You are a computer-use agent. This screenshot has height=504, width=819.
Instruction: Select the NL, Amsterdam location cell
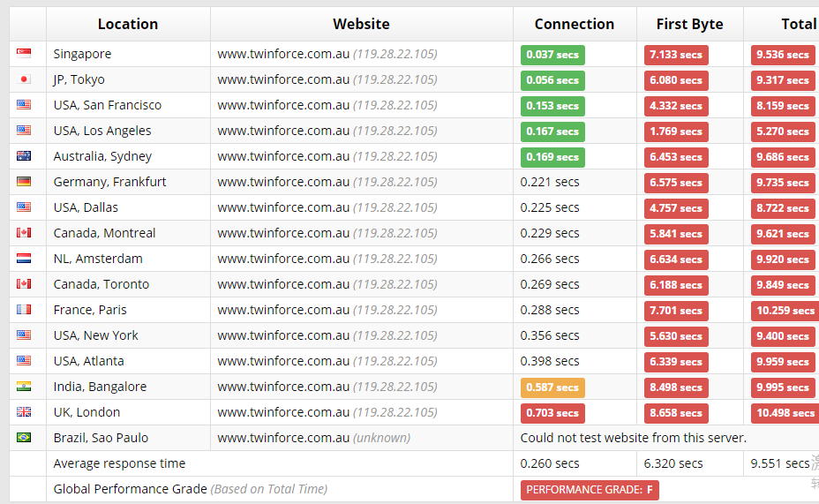128,259
